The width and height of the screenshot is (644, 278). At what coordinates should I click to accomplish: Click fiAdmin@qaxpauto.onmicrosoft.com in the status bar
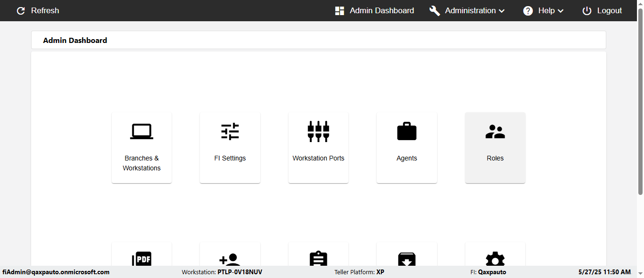coord(56,272)
